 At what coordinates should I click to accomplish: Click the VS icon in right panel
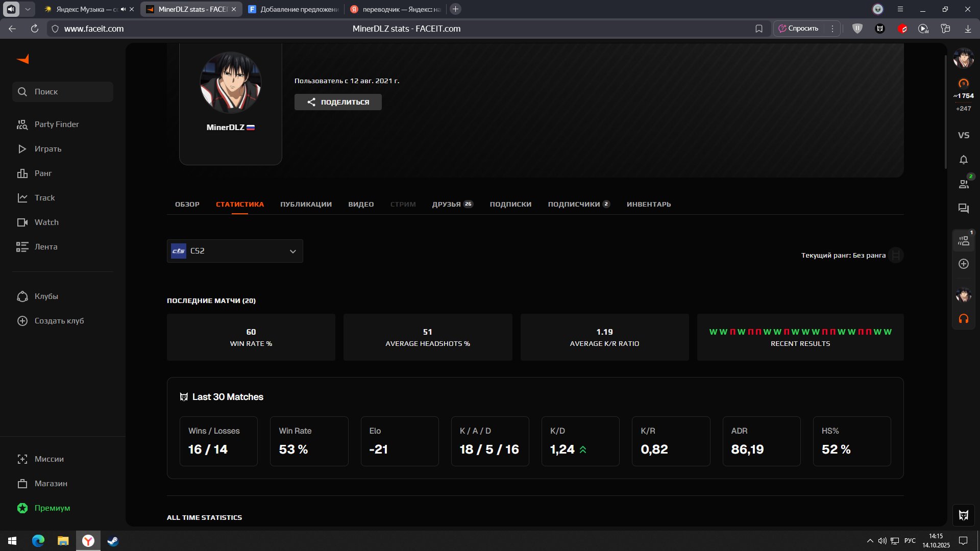963,135
